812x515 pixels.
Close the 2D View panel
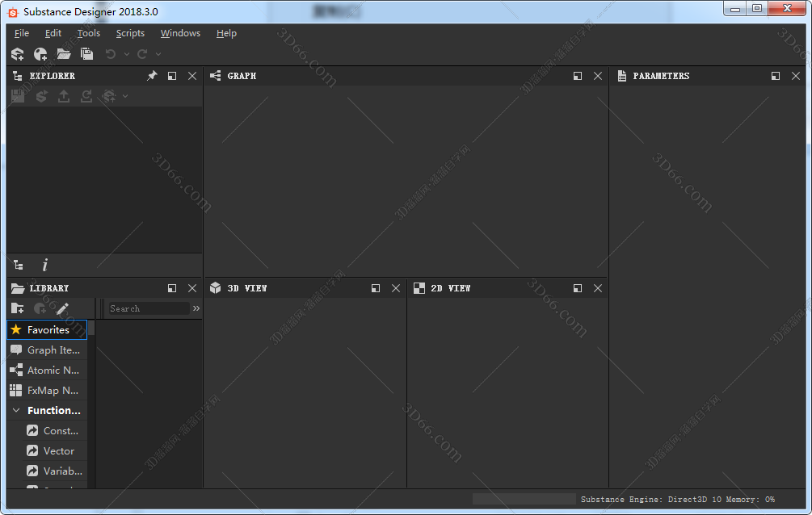point(598,288)
